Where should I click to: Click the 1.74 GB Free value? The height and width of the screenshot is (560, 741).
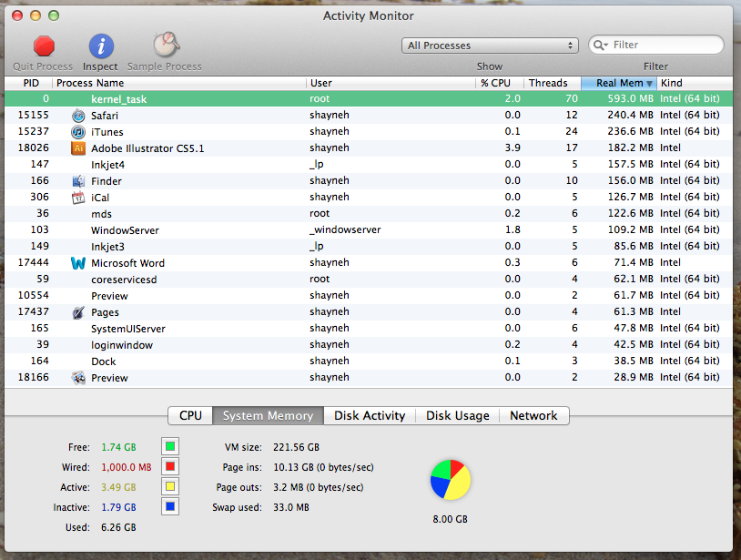(x=118, y=447)
